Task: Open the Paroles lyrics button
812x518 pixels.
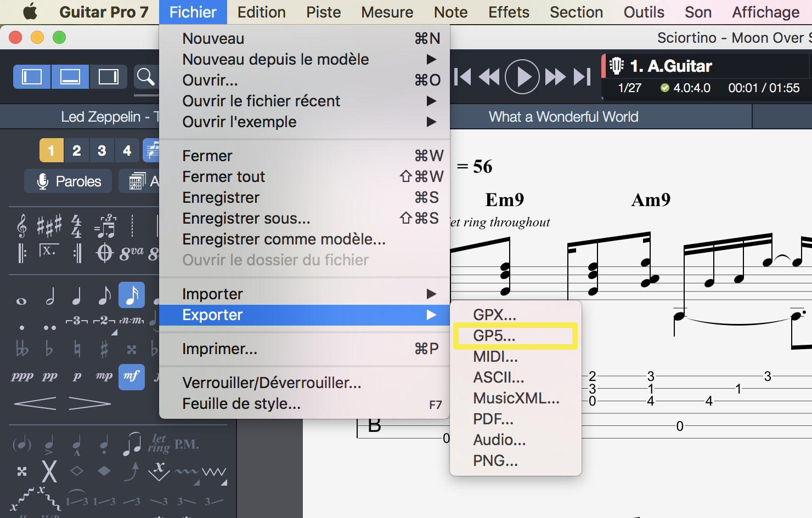Action: point(68,181)
